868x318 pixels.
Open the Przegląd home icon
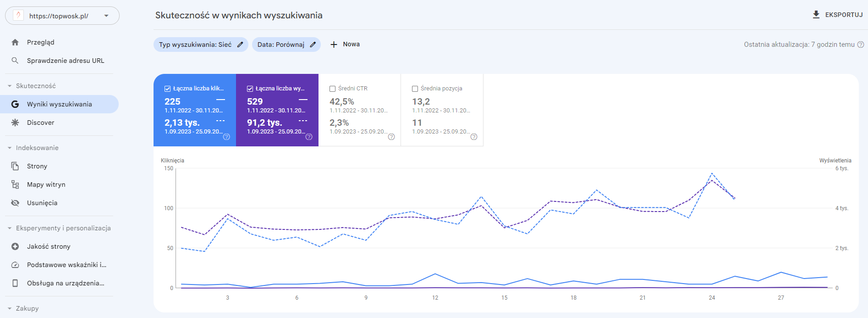(15, 42)
